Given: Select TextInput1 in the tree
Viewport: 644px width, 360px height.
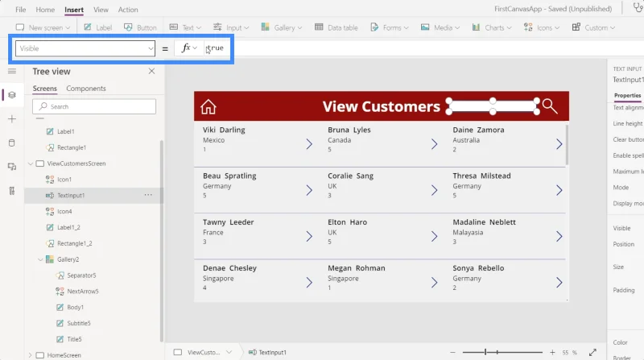Looking at the screenshot, I should click(71, 196).
